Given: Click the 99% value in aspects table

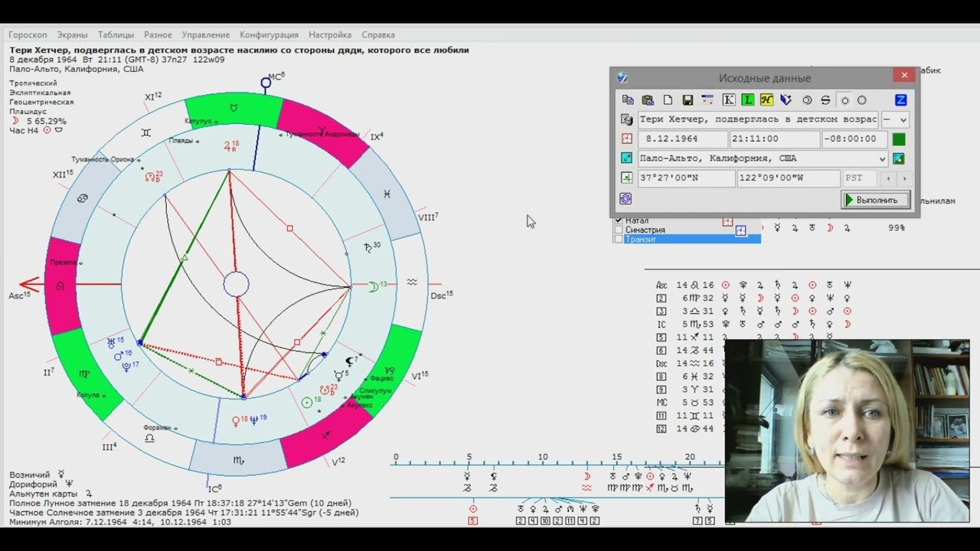Looking at the screenshot, I should pyautogui.click(x=897, y=228).
